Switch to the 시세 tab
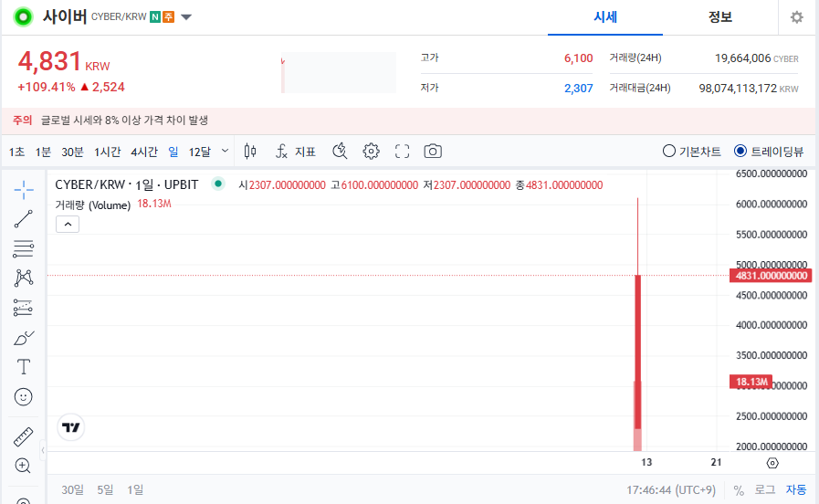Viewport: 819px width, 504px height. click(605, 17)
